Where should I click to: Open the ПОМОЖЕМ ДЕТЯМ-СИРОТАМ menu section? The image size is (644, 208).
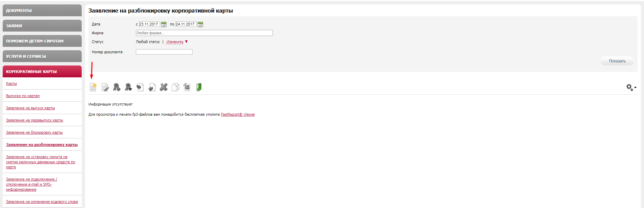(42, 41)
